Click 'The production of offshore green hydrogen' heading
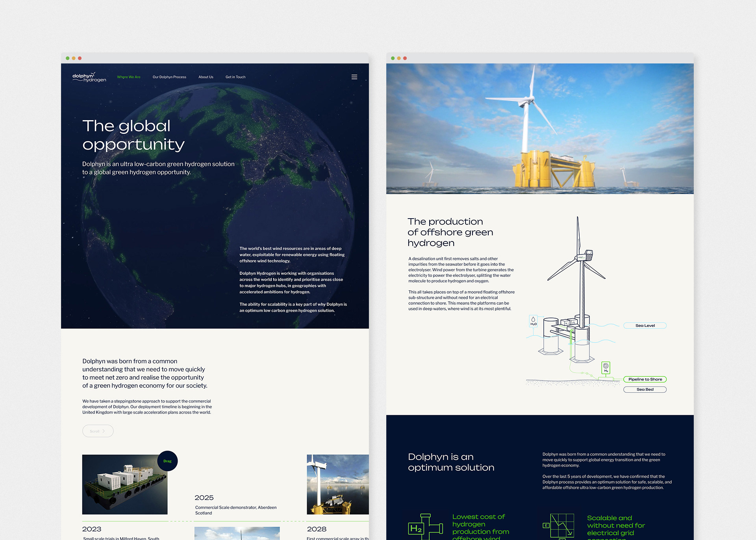The width and height of the screenshot is (756, 540). pyautogui.click(x=450, y=232)
